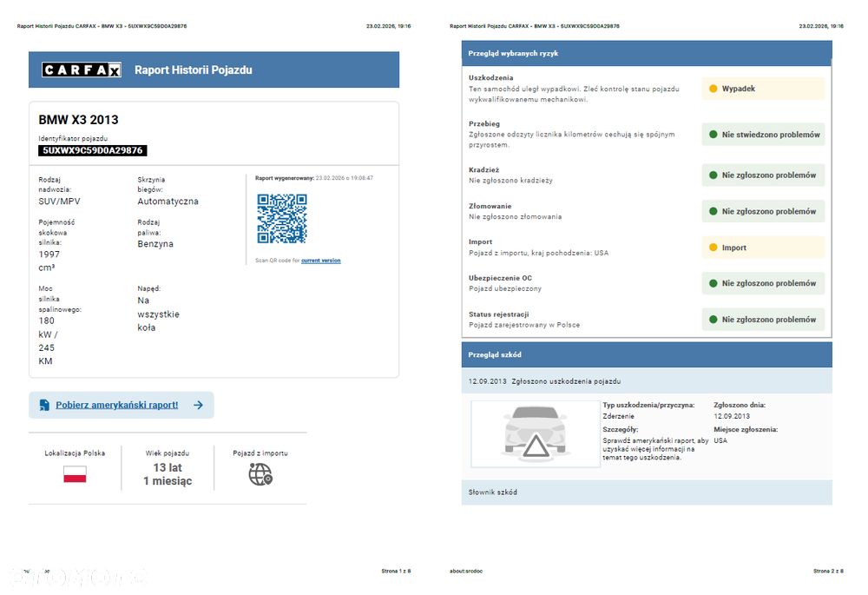This screenshot has height=595, width=868.
Task: Click the 'Przegląd szkód' header
Action: (647, 354)
